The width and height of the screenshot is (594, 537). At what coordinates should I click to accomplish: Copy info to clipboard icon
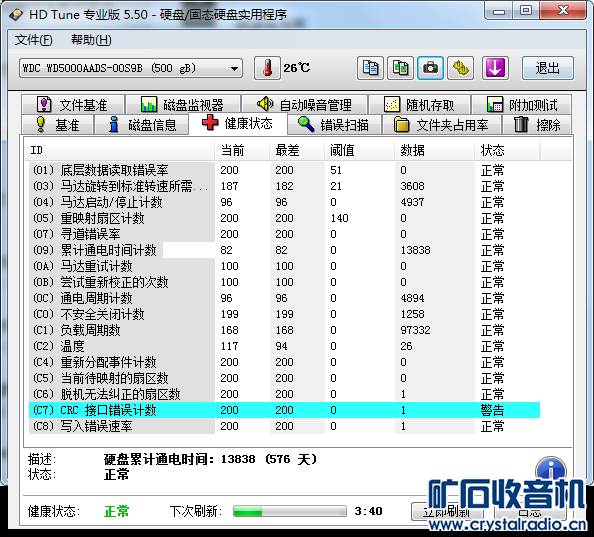click(370, 68)
